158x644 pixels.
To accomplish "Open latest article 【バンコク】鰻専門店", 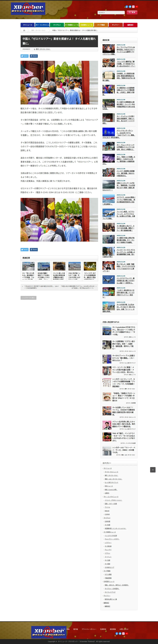I will coord(126,64).
